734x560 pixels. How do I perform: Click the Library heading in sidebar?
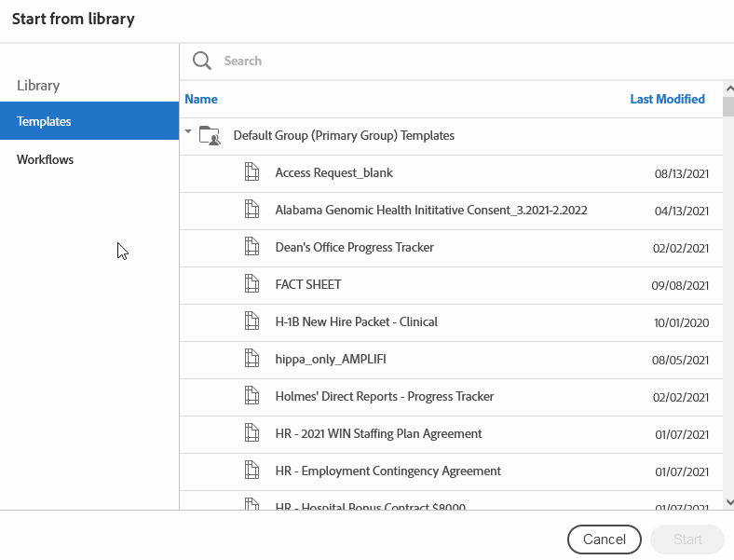click(x=38, y=86)
